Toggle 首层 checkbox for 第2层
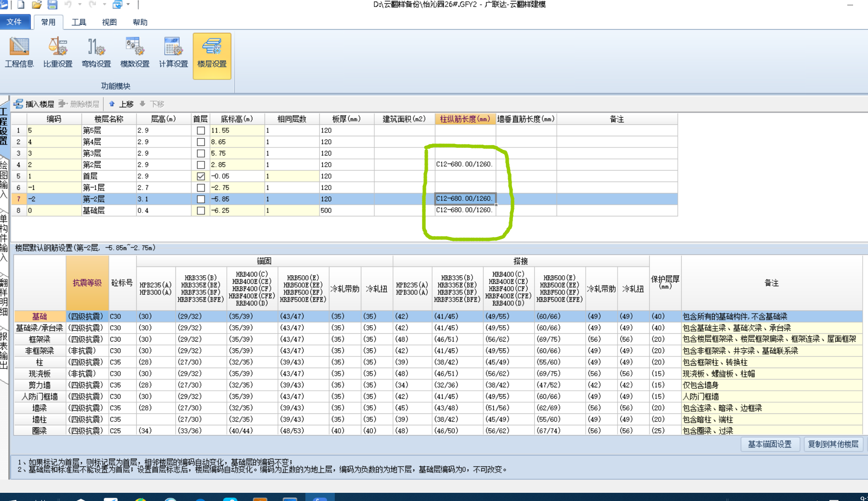Viewport: 868px width, 501px height. [201, 165]
